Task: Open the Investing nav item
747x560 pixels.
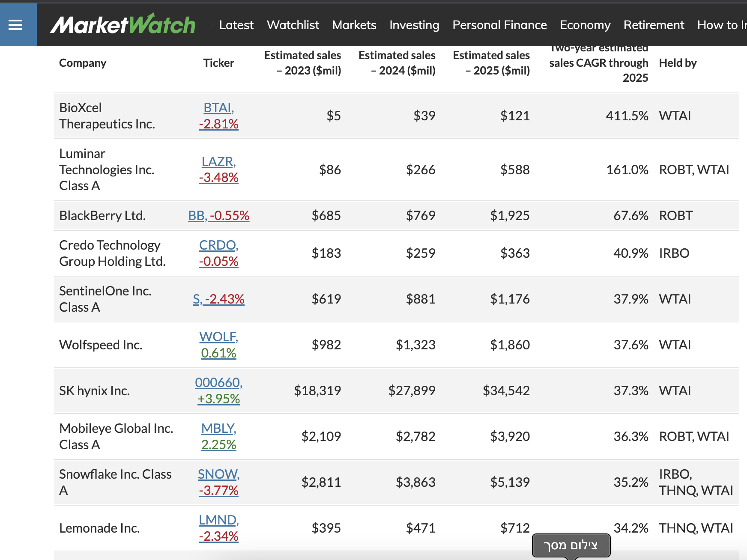Action: (x=414, y=25)
